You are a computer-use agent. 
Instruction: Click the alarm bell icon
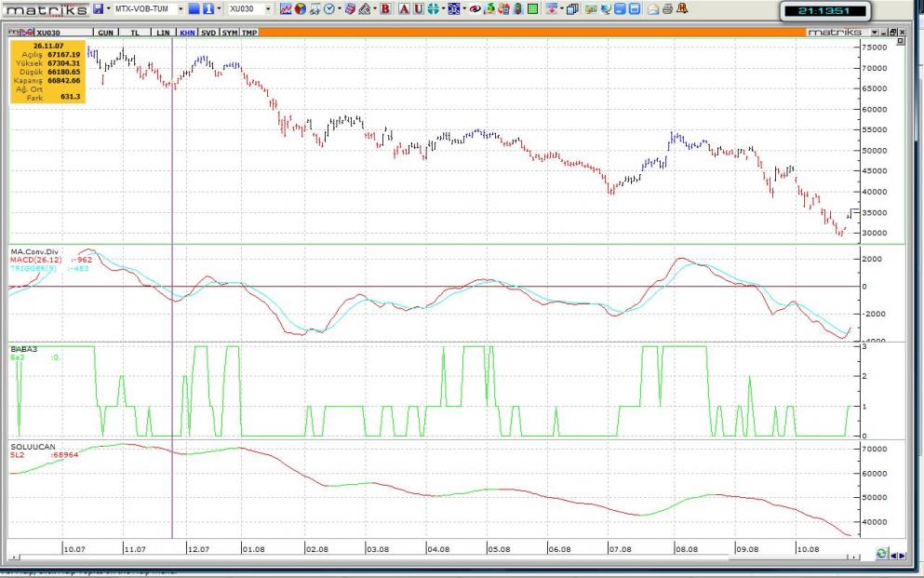pos(682,8)
